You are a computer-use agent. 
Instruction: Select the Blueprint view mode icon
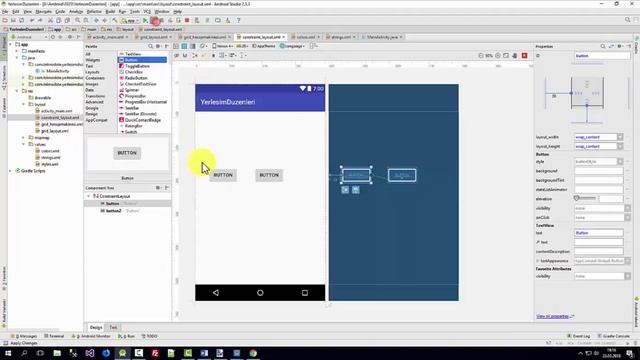tap(184, 46)
